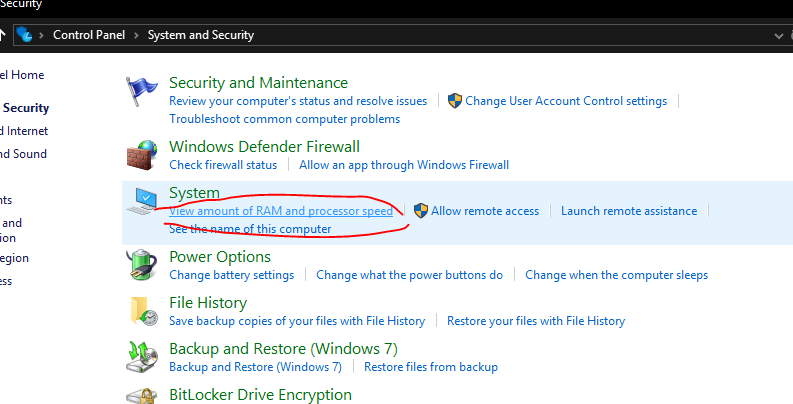This screenshot has height=404, width=793.
Task: Open Change User Account Control settings
Action: pos(566,101)
